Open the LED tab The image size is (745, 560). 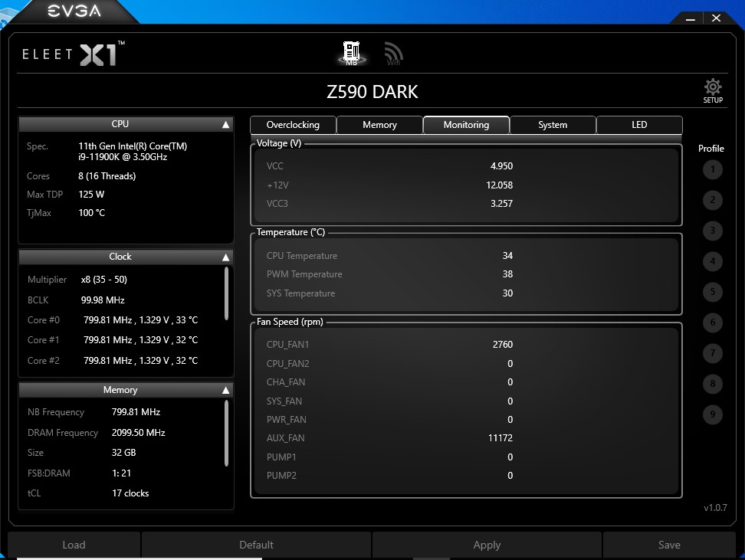coord(639,125)
